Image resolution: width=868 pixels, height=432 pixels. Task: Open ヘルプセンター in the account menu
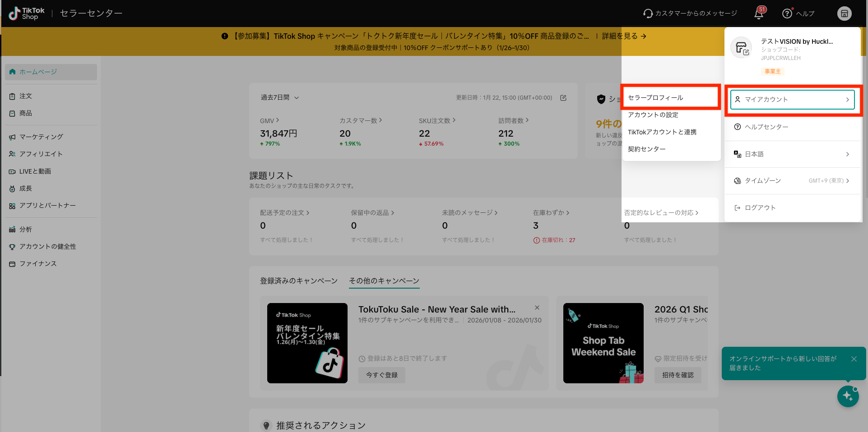click(793, 127)
